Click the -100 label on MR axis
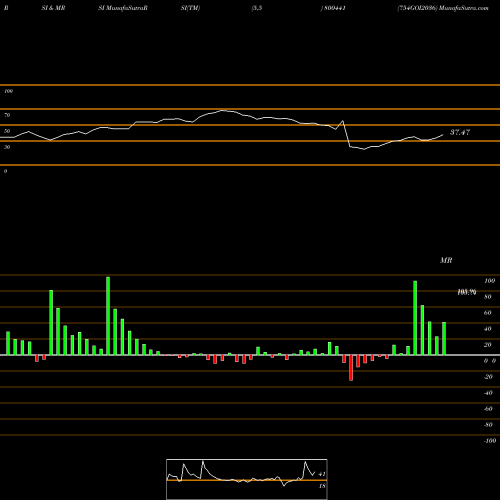500x500 pixels. (489, 441)
